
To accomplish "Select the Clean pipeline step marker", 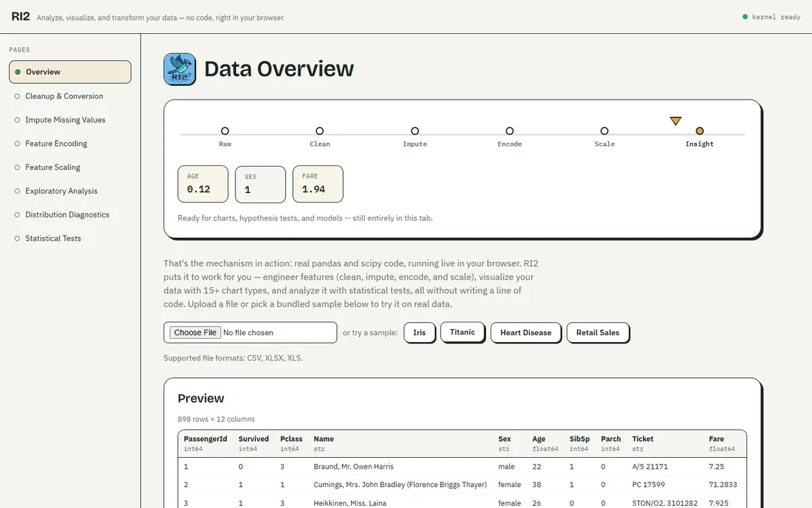I will point(320,131).
